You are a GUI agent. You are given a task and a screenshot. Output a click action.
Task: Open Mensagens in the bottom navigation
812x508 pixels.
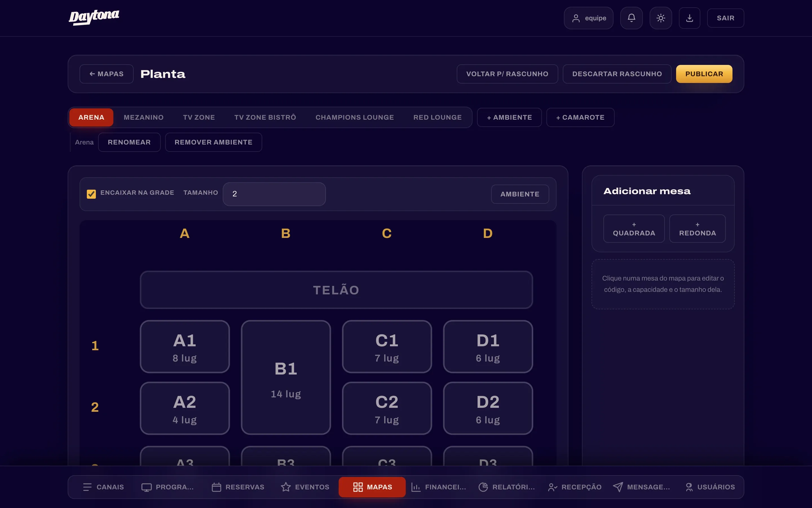pos(641,487)
